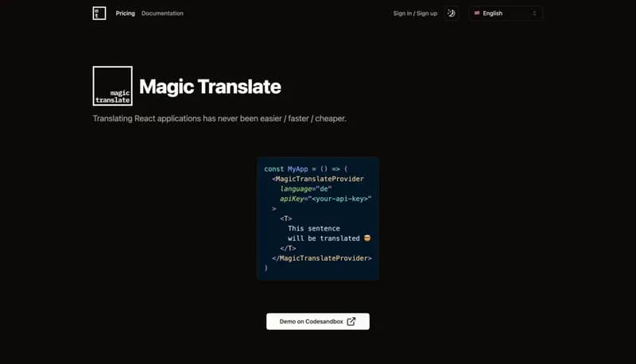
Task: Click the US flag in language selector
Action: pyautogui.click(x=477, y=14)
